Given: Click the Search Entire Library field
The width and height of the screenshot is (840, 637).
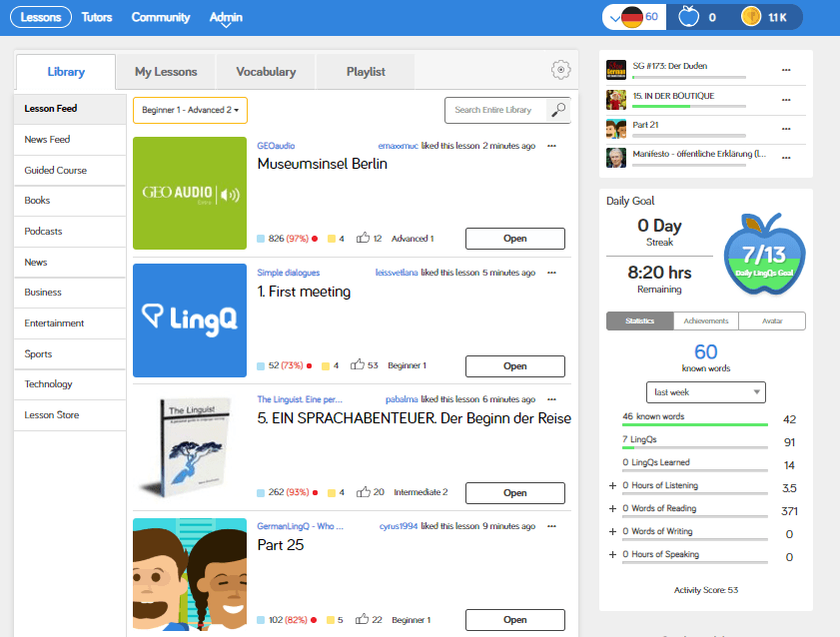Looking at the screenshot, I should click(494, 110).
